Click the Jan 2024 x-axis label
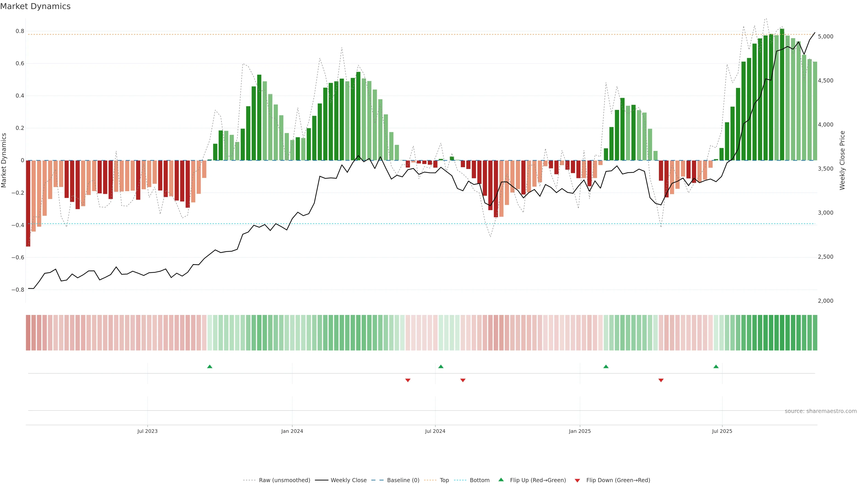 tap(292, 431)
